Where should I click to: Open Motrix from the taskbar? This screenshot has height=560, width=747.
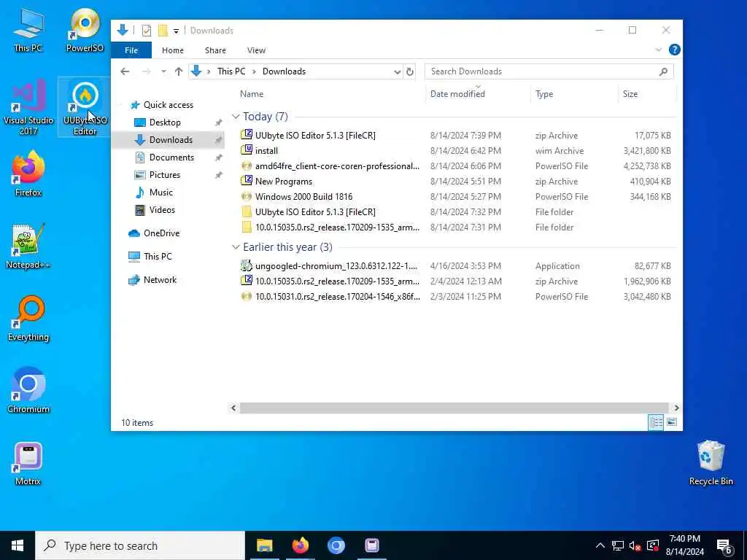click(371, 545)
